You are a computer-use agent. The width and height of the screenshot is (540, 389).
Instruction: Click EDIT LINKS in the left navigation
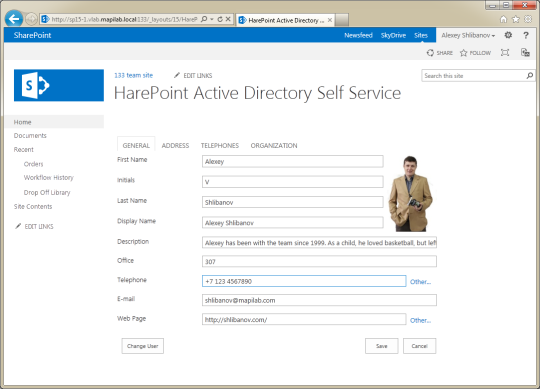coord(34,227)
